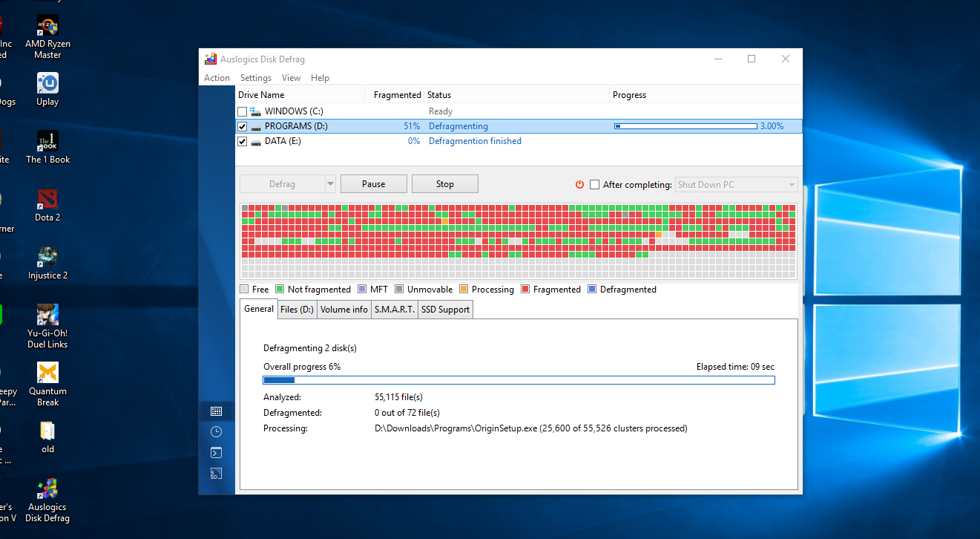Check the WINDOWS (C:) drive checkbox
The height and width of the screenshot is (539, 980).
(243, 111)
